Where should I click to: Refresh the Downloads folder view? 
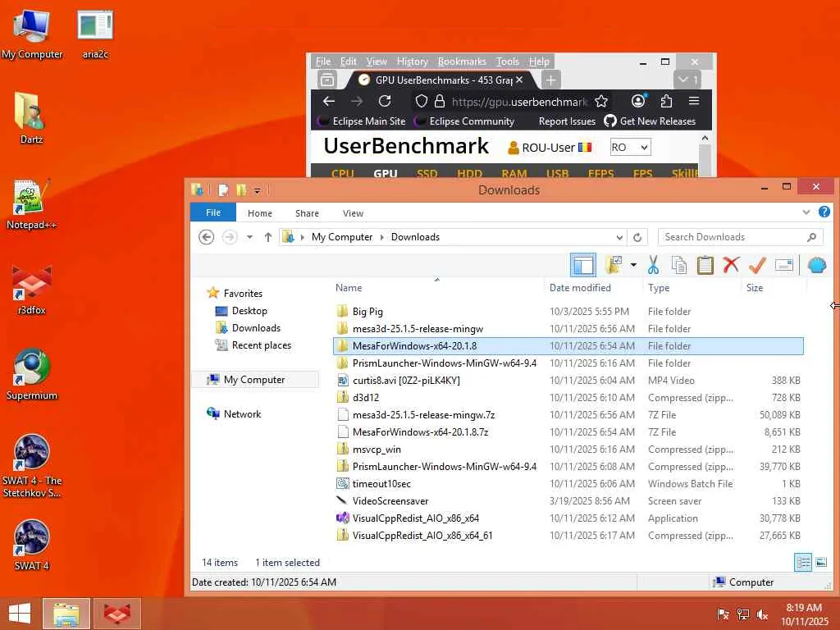tap(637, 237)
